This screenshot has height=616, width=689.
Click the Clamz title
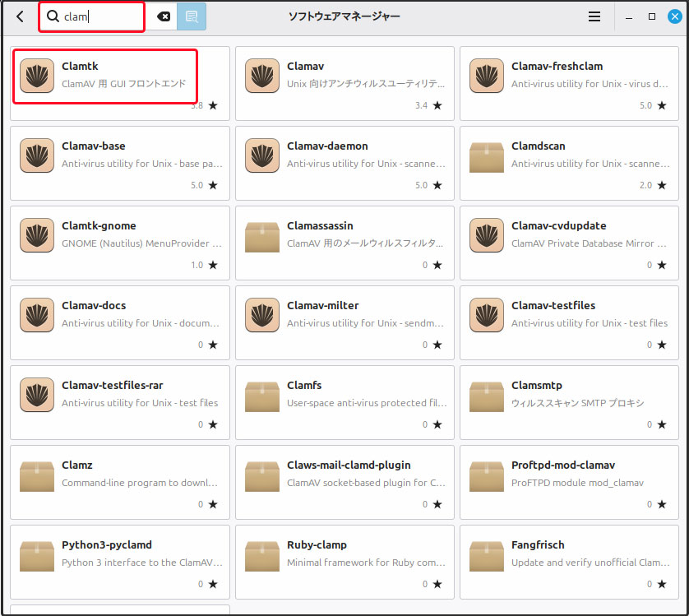77,465
